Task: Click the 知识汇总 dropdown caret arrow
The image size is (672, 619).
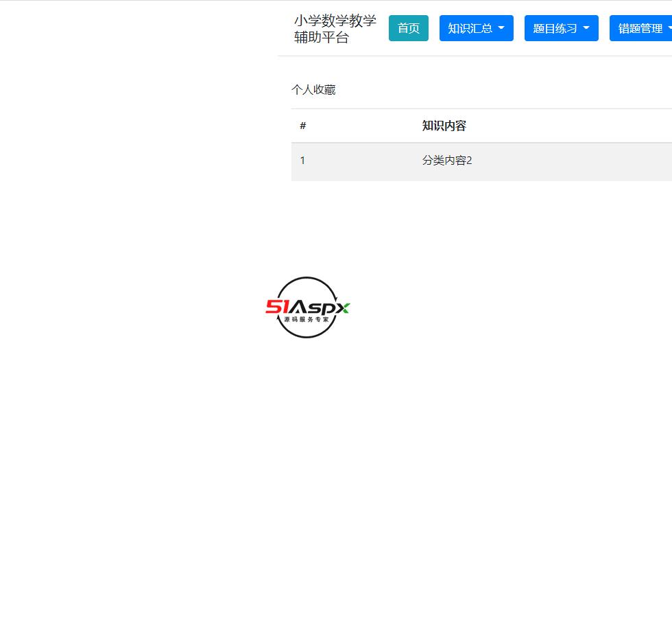Action: [x=501, y=28]
